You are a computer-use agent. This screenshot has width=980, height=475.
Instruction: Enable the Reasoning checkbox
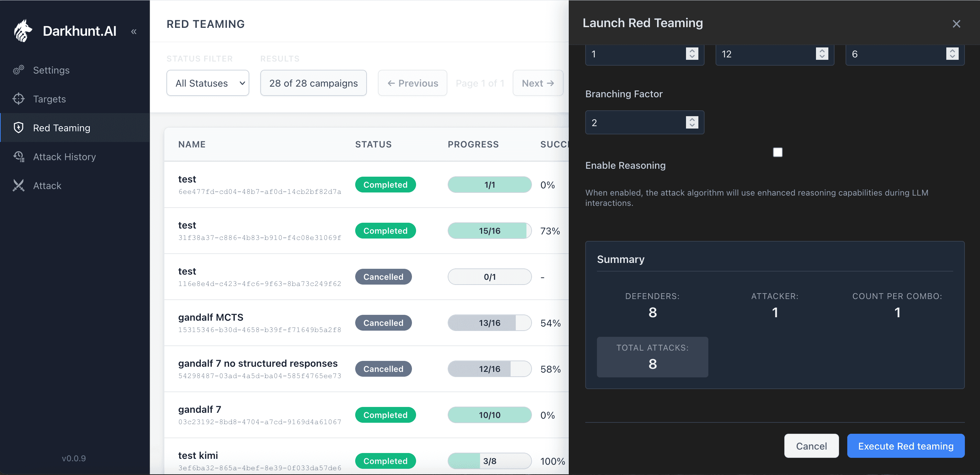[777, 153]
